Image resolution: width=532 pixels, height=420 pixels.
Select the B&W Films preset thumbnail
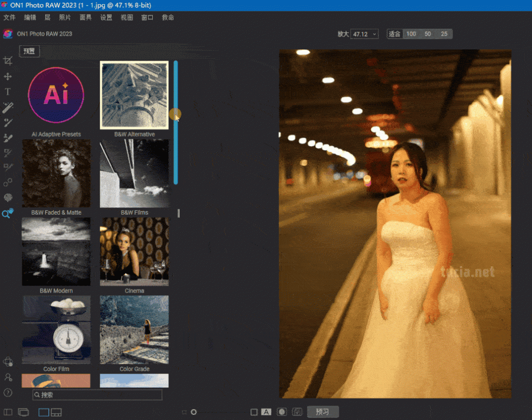(x=134, y=174)
